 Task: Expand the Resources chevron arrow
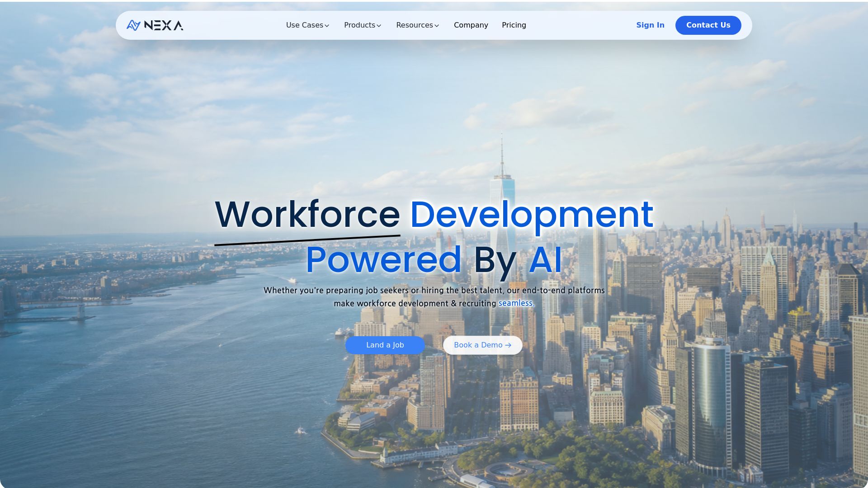pyautogui.click(x=437, y=26)
